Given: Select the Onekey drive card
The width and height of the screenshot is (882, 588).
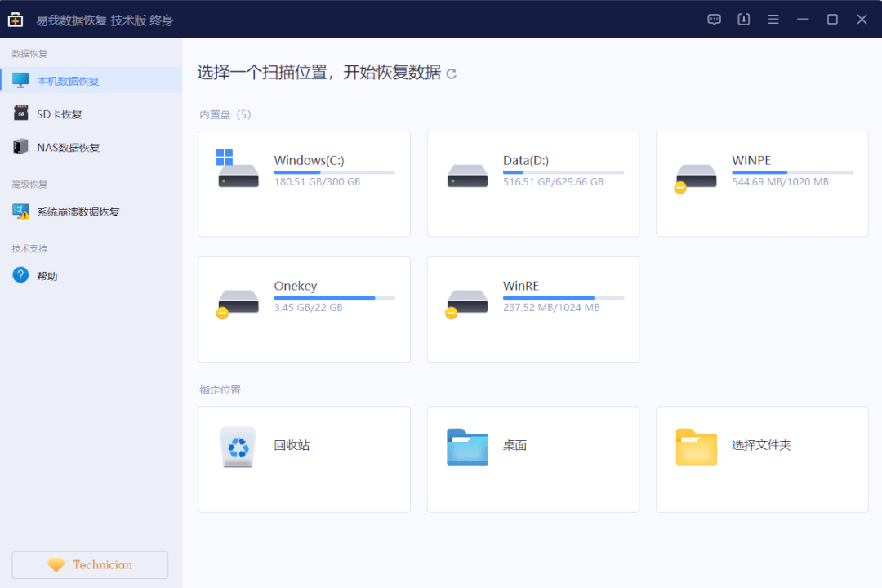Looking at the screenshot, I should [304, 309].
